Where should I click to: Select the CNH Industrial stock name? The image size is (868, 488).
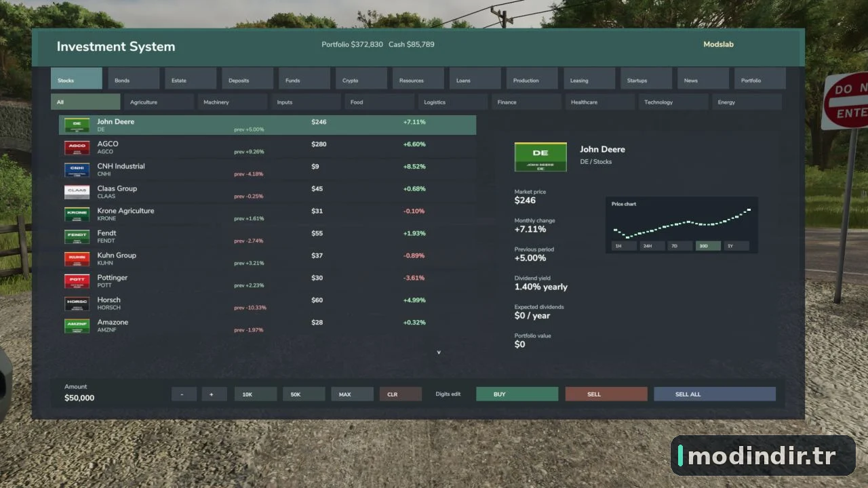[x=121, y=166]
